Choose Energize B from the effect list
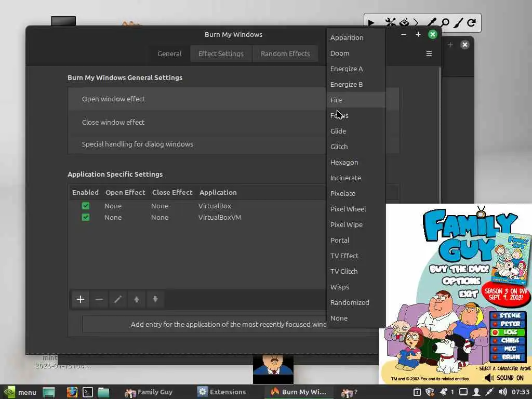The image size is (532, 399). [x=356, y=85]
